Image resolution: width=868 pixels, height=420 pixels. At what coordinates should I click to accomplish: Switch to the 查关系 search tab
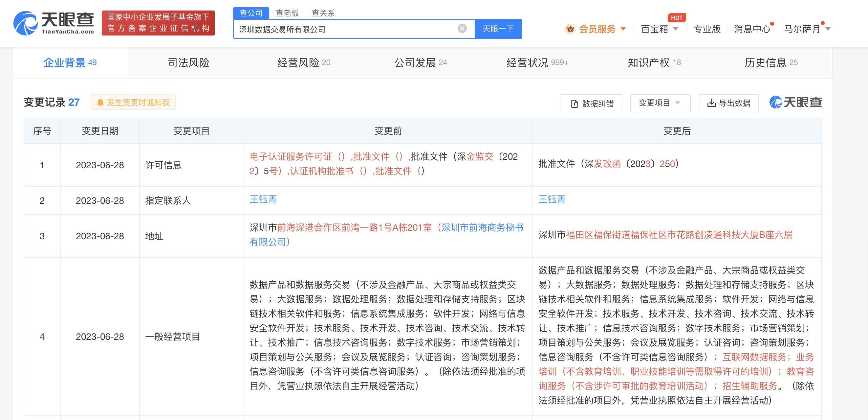[323, 13]
